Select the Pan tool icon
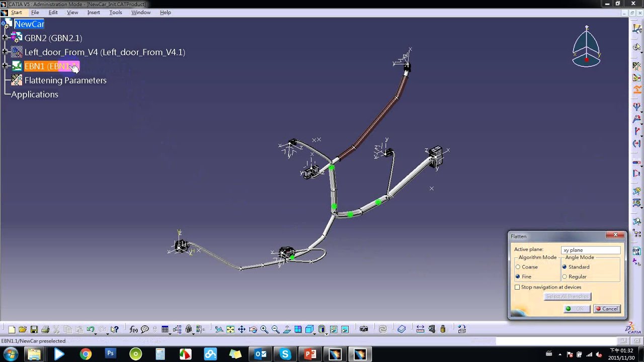This screenshot has height=362, width=644. pos(242,329)
